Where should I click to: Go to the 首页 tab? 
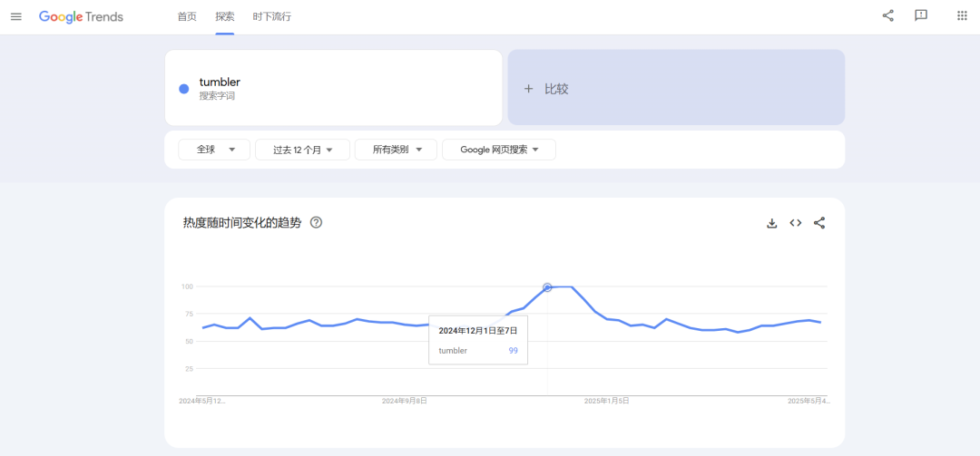point(187,17)
